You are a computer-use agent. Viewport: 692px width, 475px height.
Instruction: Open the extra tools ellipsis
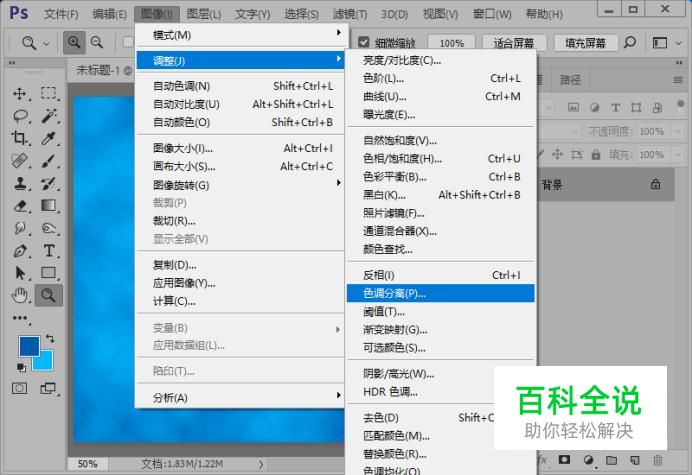pyautogui.click(x=20, y=318)
